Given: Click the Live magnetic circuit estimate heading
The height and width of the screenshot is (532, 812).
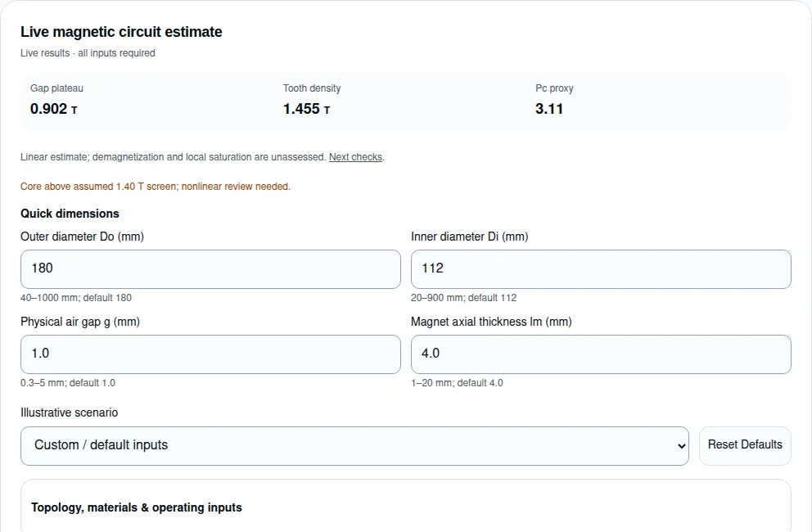Looking at the screenshot, I should point(121,32).
